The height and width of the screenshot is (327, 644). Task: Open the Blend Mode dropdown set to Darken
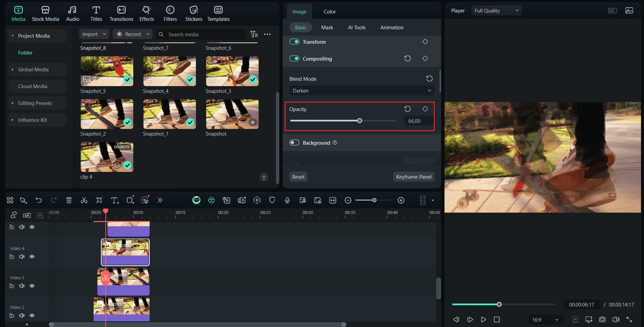[x=361, y=91]
